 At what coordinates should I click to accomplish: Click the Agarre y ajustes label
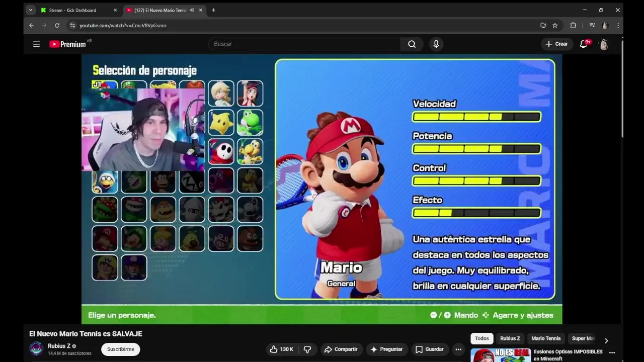pyautogui.click(x=523, y=315)
